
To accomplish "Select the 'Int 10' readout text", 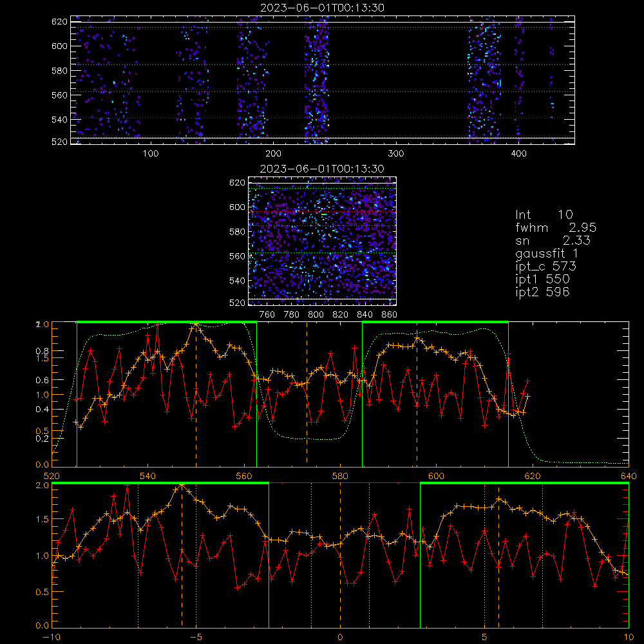I will click(x=544, y=214).
